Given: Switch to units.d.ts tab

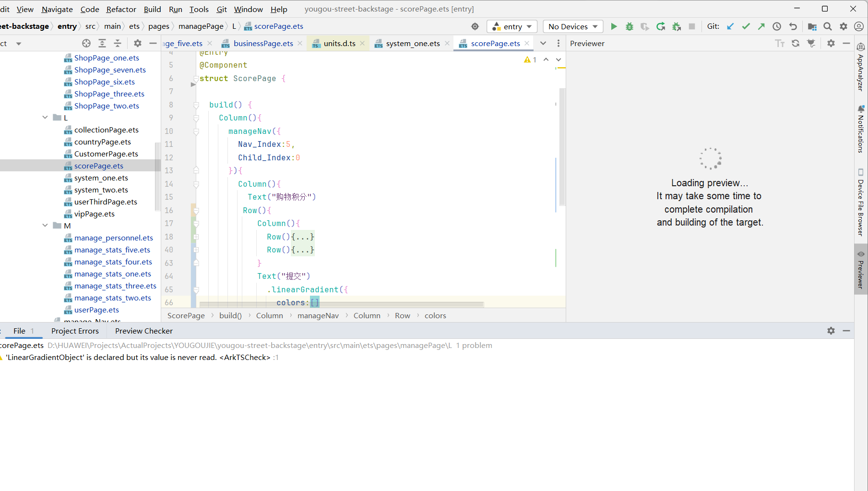Looking at the screenshot, I should [x=339, y=43].
